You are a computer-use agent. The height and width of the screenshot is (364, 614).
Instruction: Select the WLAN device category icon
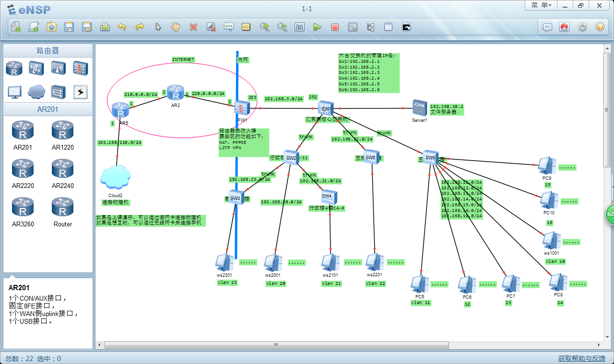click(x=58, y=68)
